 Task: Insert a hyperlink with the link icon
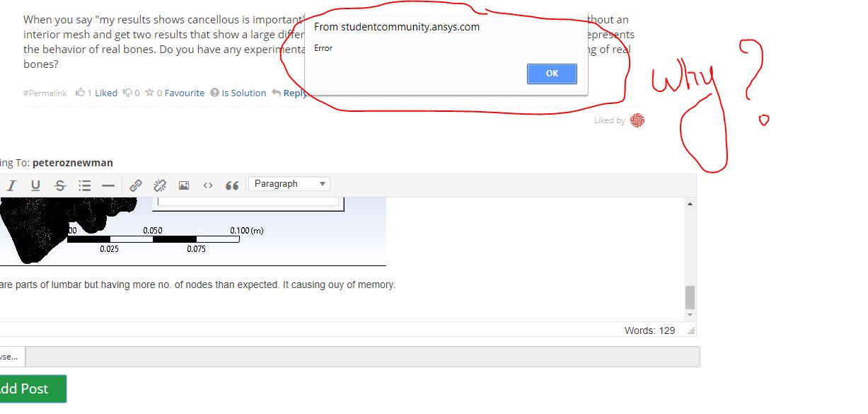click(x=136, y=185)
